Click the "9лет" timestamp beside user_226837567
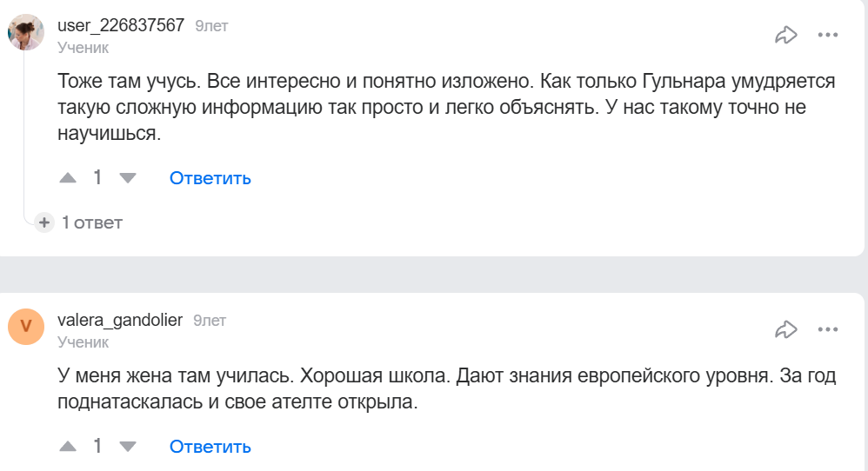Image resolution: width=868 pixels, height=471 pixels. [x=211, y=26]
